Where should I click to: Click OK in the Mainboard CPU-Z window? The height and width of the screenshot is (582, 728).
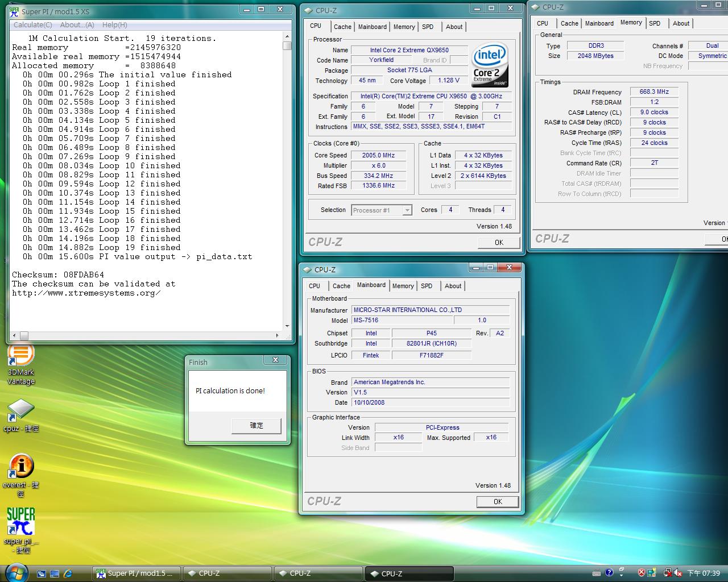(498, 501)
